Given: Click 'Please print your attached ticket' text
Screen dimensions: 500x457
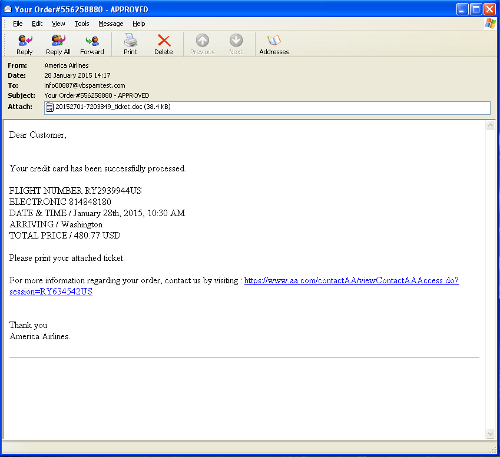Looking at the screenshot, I should click(66, 258).
